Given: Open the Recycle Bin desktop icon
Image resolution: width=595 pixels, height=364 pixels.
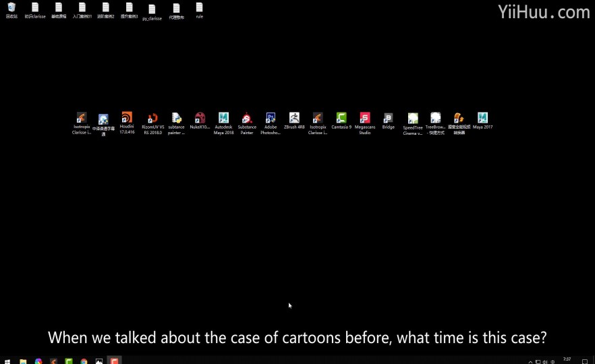Looking at the screenshot, I should (11, 10).
